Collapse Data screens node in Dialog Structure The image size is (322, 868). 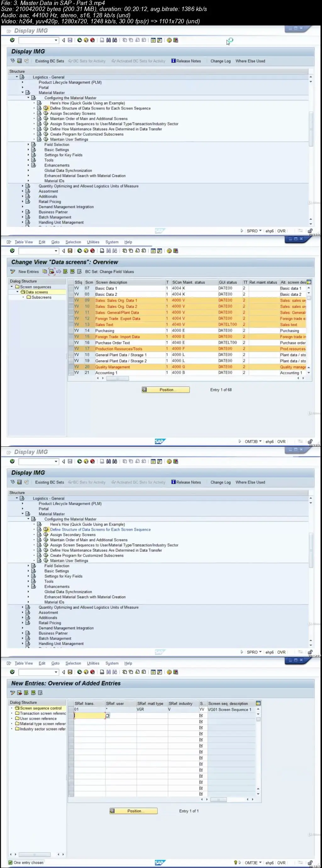coord(18,292)
